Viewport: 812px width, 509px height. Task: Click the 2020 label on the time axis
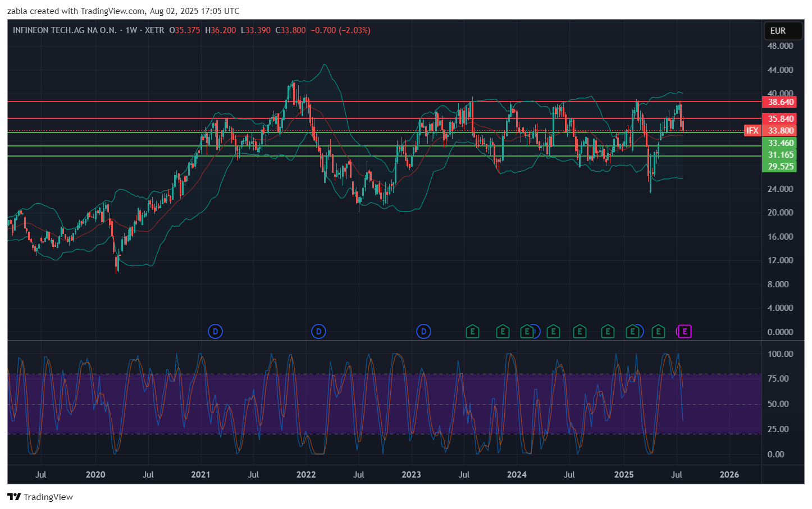click(95, 475)
